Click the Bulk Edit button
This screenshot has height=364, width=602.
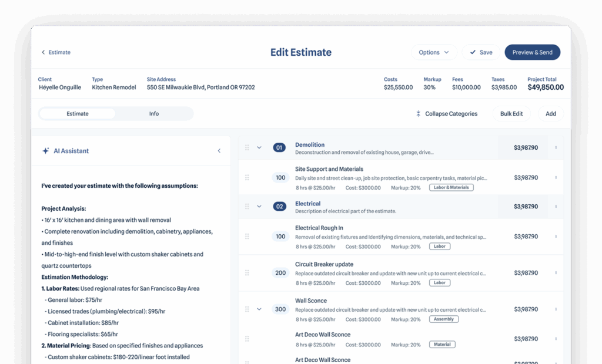511,114
